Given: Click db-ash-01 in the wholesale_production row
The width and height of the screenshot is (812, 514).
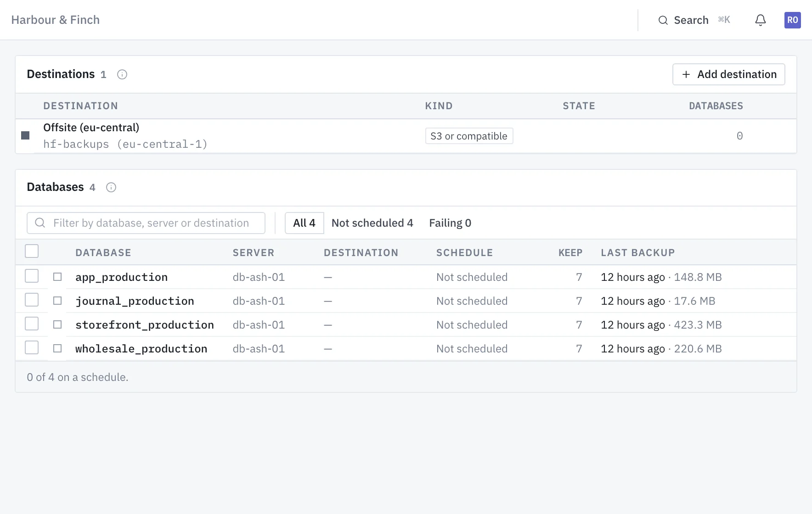Looking at the screenshot, I should pyautogui.click(x=259, y=349).
